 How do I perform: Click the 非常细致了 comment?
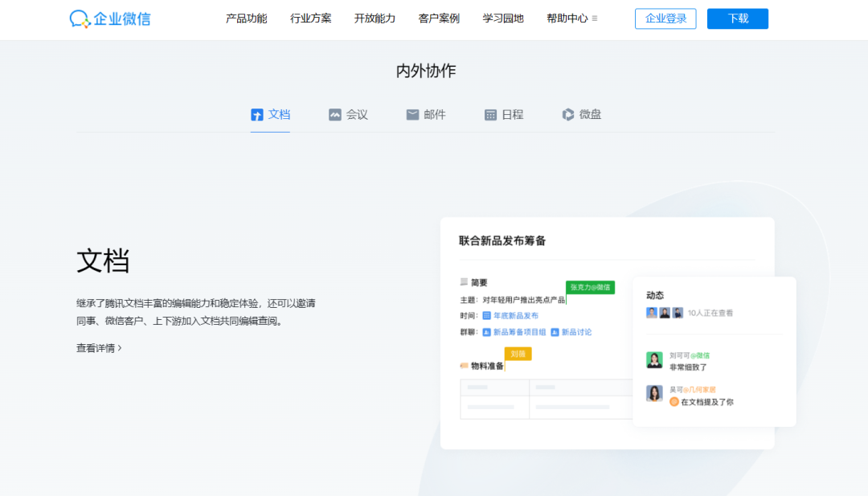[688, 367]
